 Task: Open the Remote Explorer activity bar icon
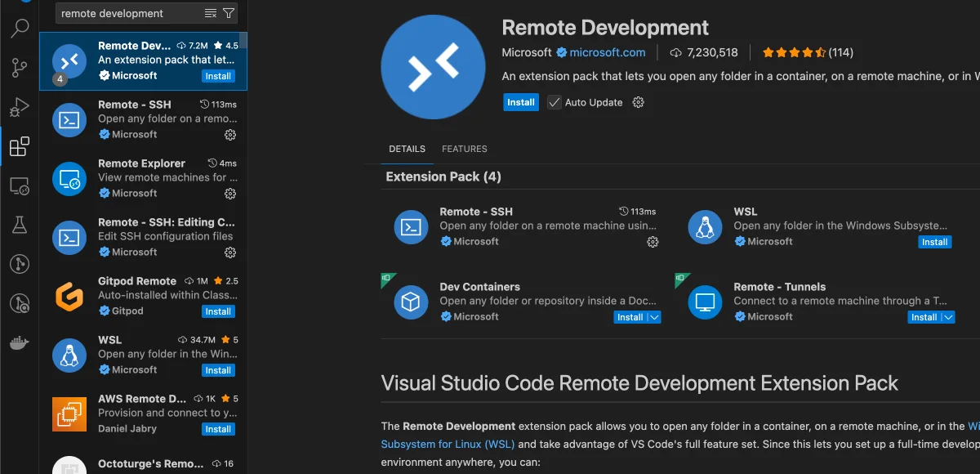[x=20, y=186]
